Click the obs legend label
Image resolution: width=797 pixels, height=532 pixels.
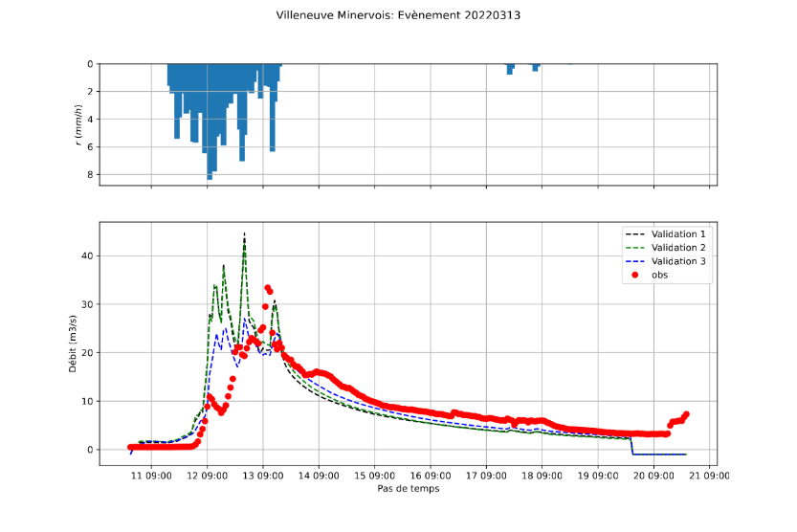[660, 275]
